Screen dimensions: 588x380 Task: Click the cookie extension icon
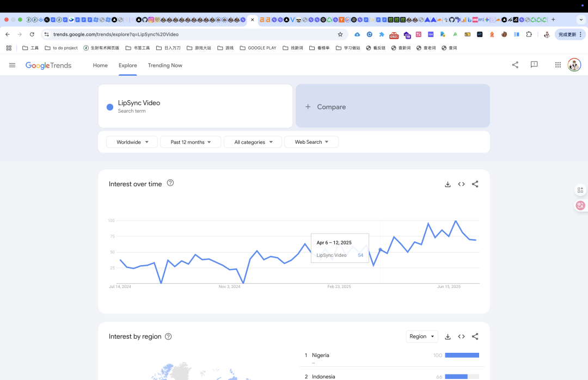[x=504, y=34]
